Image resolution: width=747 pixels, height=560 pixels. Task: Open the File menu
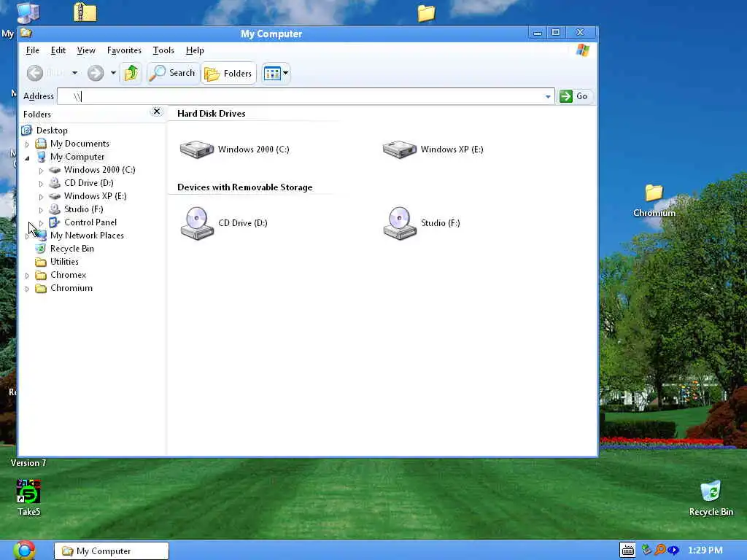(x=32, y=50)
